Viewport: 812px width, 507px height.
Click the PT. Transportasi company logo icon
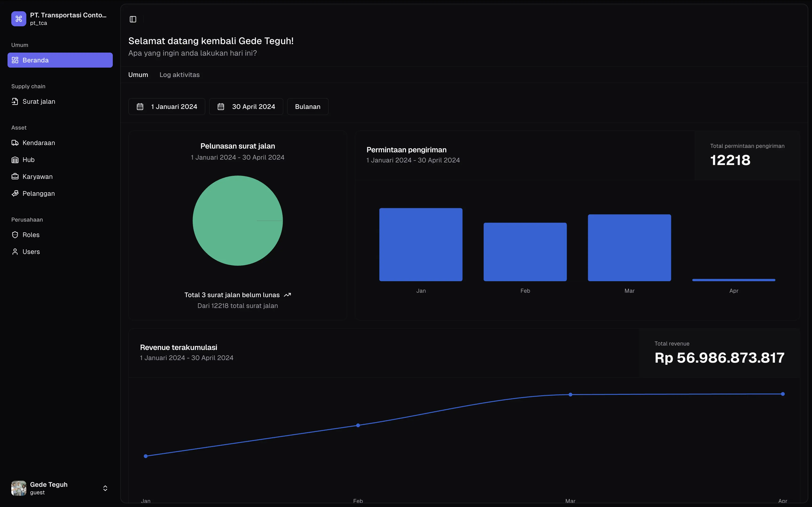tap(19, 19)
